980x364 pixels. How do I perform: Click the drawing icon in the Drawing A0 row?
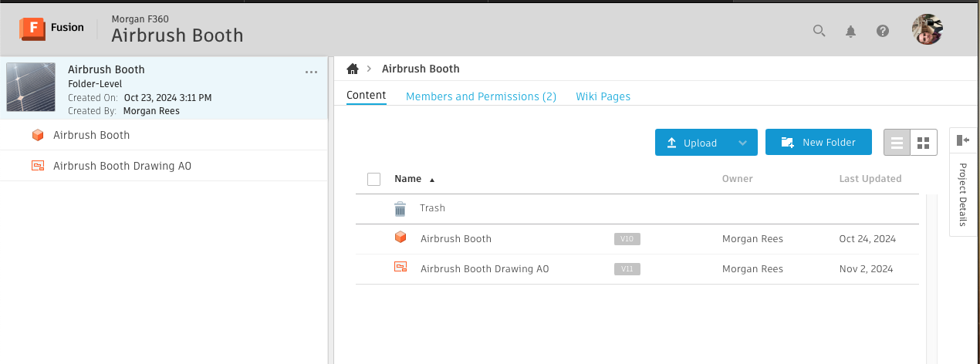coord(400,267)
